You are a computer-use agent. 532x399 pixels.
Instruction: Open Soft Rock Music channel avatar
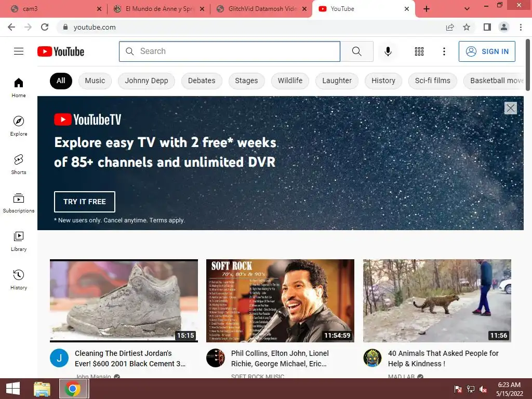click(x=216, y=358)
